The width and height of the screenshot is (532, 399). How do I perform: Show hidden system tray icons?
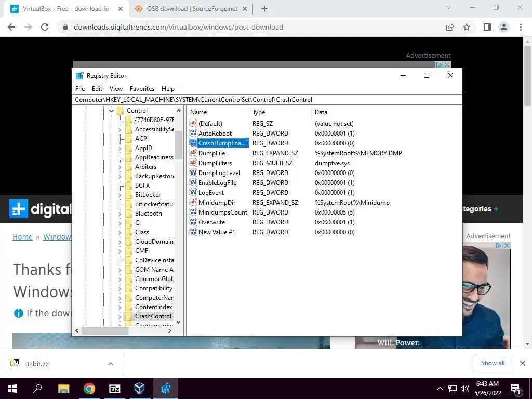click(440, 389)
